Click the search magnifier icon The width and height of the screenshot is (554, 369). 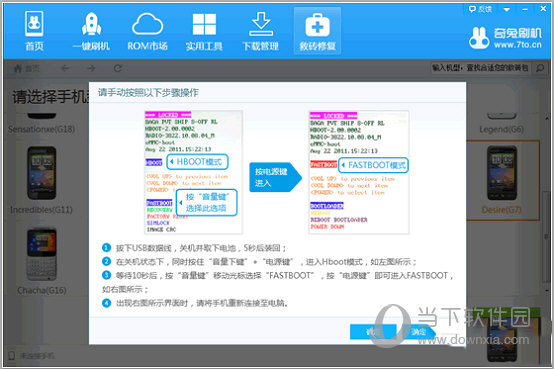(x=540, y=68)
